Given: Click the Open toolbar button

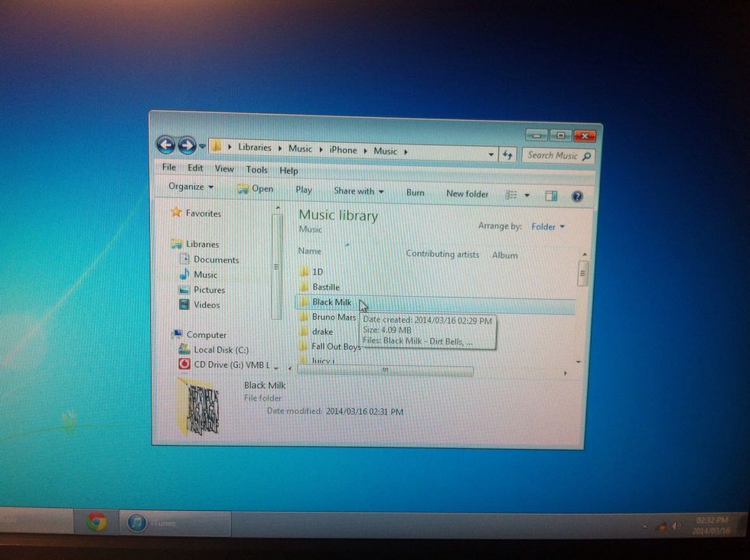Looking at the screenshot, I should 256,189.
